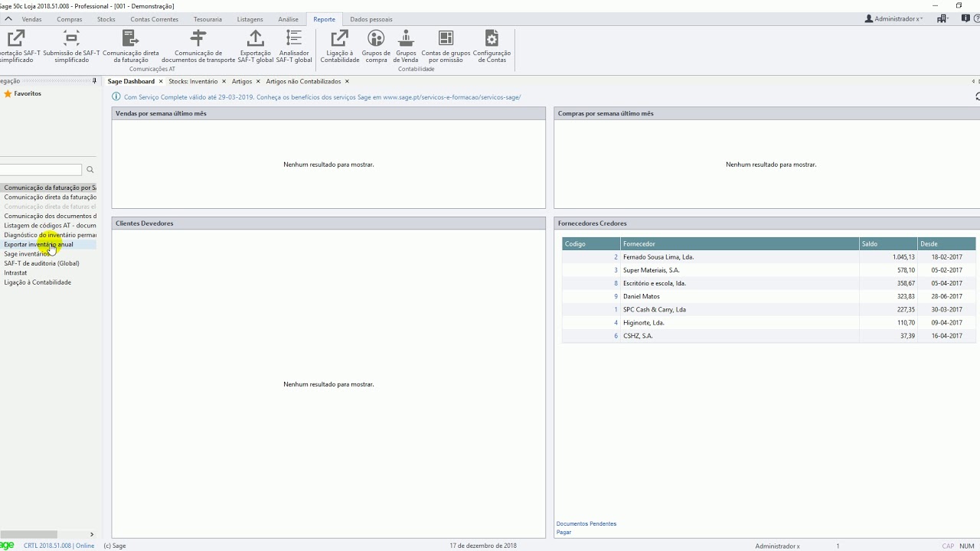Launch Comunicação de documentos de transporte
Viewport: 980px width, 551px height.
pos(198,47)
